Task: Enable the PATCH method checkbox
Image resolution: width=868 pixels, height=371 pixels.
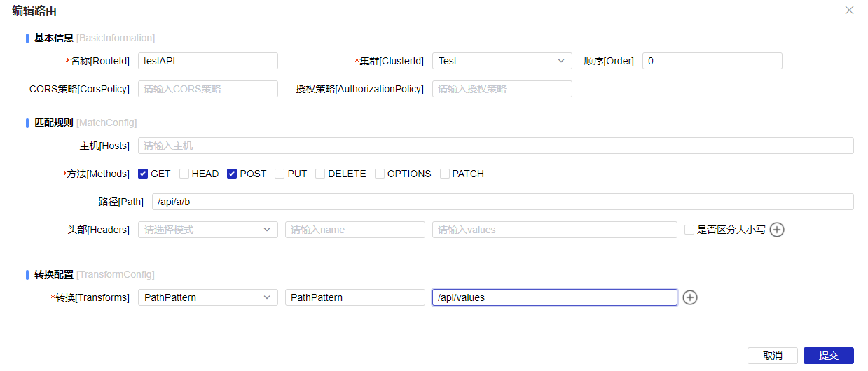Action: 445,174
